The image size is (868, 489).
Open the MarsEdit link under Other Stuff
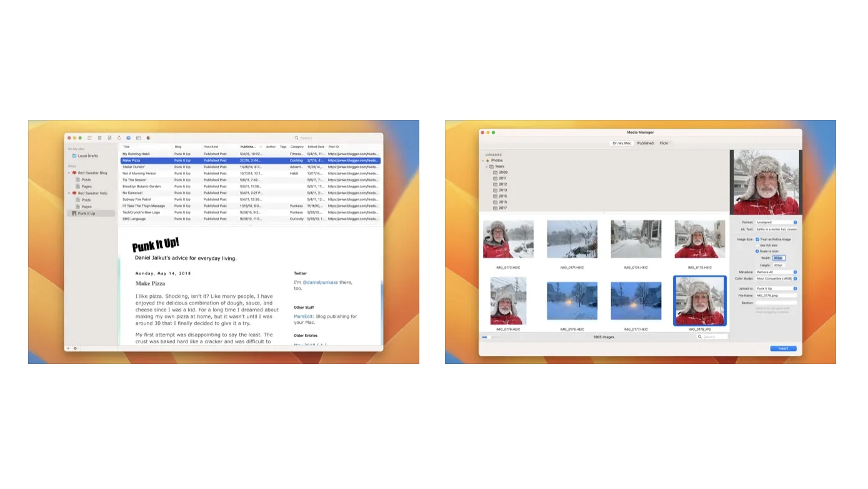303,316
